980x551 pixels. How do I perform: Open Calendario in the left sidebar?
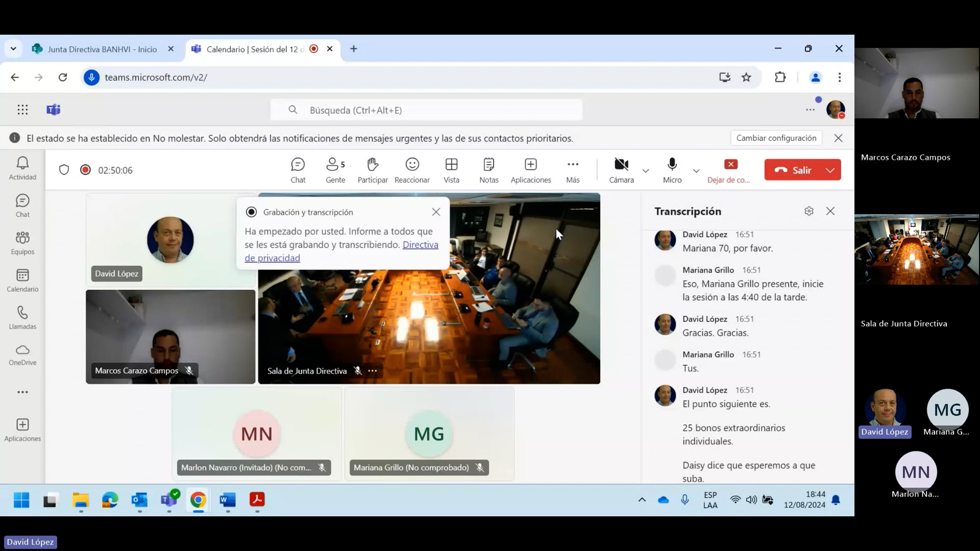tap(22, 280)
